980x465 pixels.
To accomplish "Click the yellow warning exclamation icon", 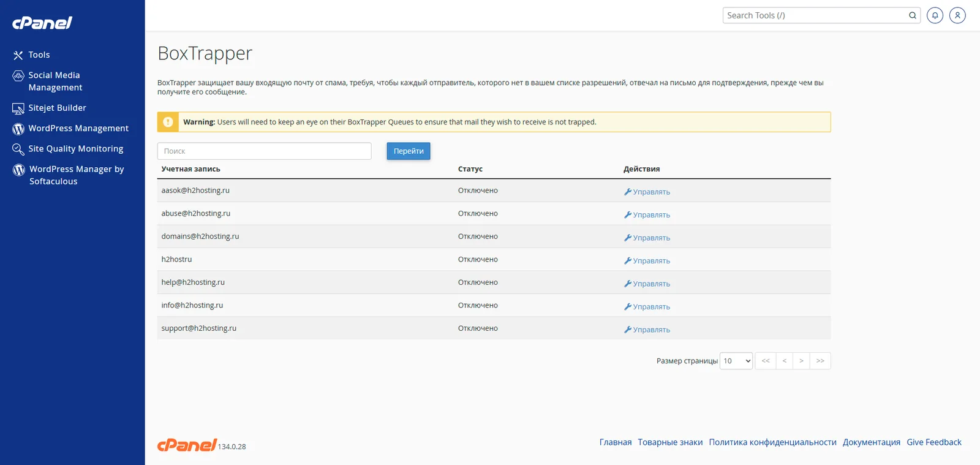I will [168, 122].
